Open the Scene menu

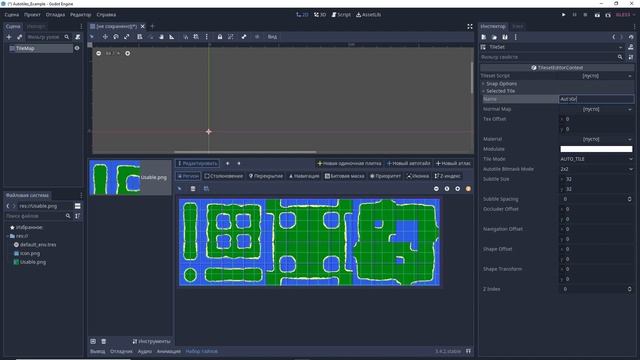pyautogui.click(x=12, y=15)
